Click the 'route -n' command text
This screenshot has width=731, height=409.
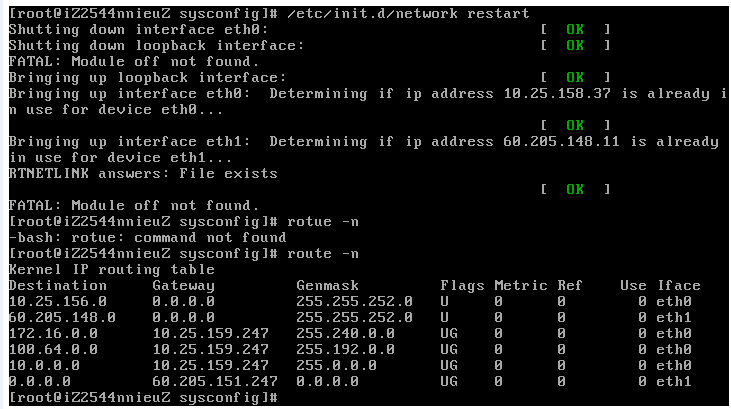tap(323, 254)
